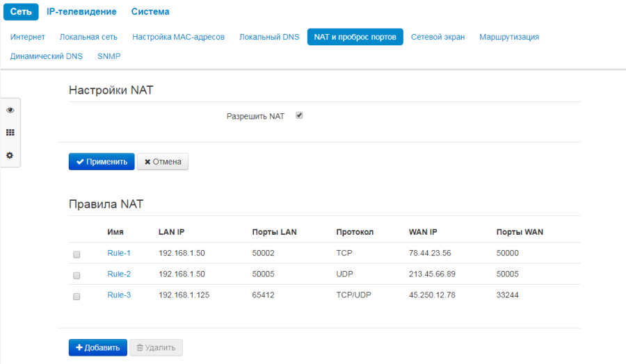Select the Rule-1 row checkbox
The width and height of the screenshot is (626, 364).
(x=77, y=254)
